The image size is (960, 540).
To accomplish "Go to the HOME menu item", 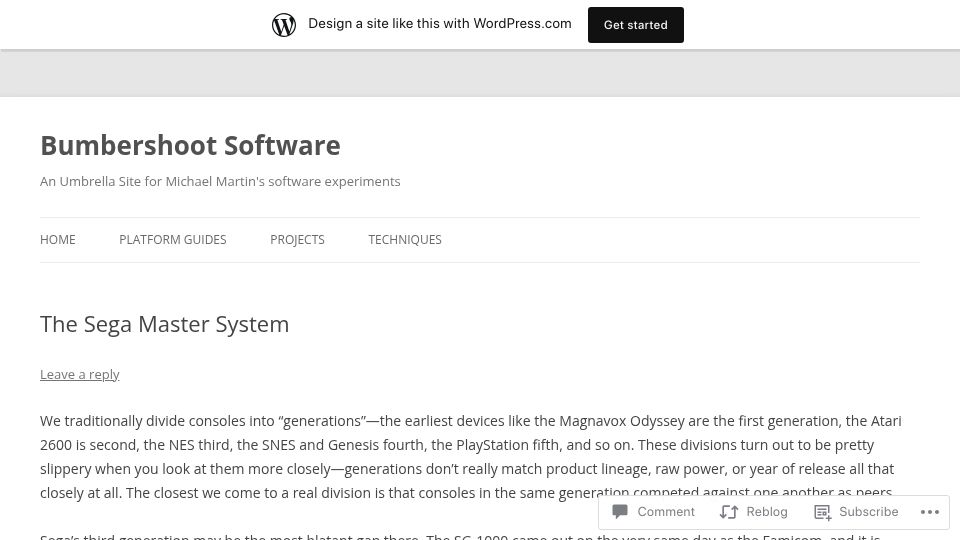I will click(58, 239).
